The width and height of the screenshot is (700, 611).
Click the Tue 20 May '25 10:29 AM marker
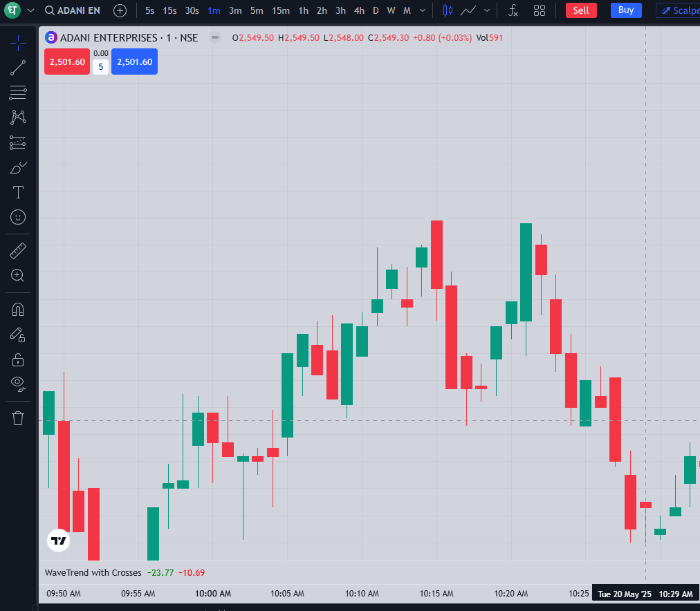pyautogui.click(x=645, y=594)
